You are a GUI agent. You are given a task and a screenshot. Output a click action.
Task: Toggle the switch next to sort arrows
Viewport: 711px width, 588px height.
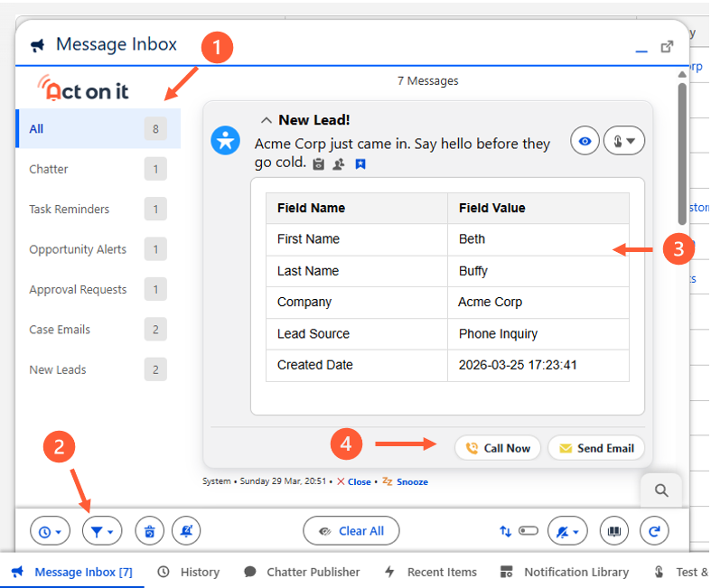pos(529,530)
